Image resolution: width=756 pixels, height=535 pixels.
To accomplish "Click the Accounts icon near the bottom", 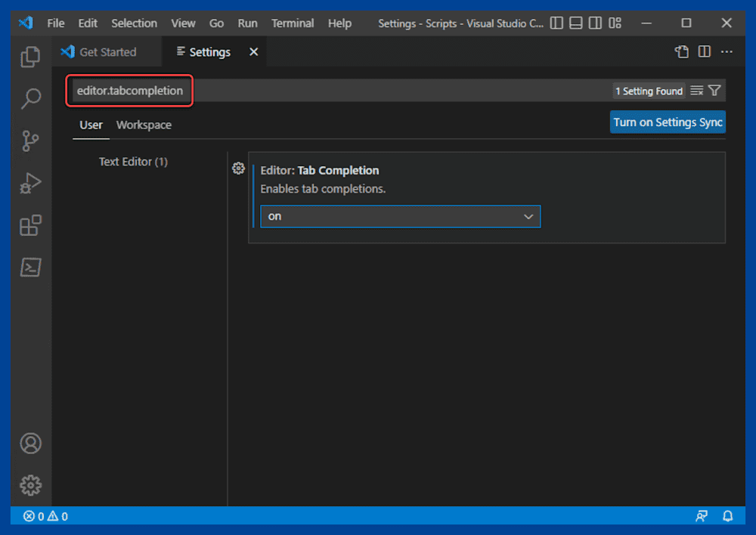I will tap(30, 444).
